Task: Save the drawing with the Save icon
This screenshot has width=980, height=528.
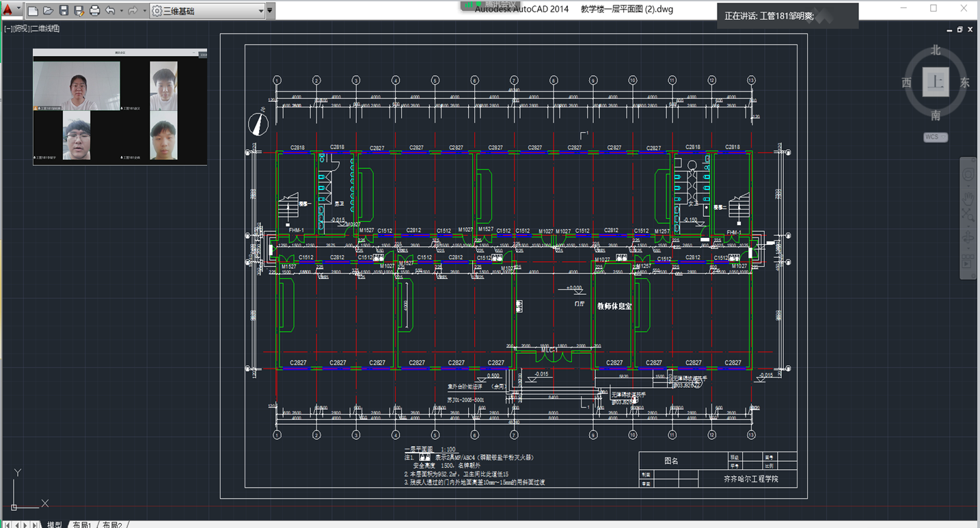Action: (64, 10)
